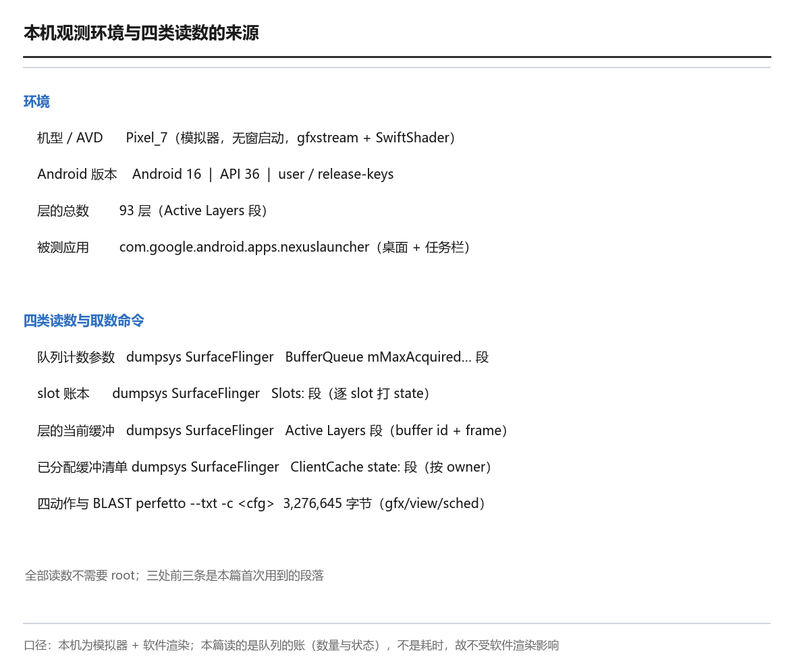Select the Slots: 段 (逐 slot 打 state) text
The width and height of the screenshot is (793, 672).
click(x=350, y=393)
